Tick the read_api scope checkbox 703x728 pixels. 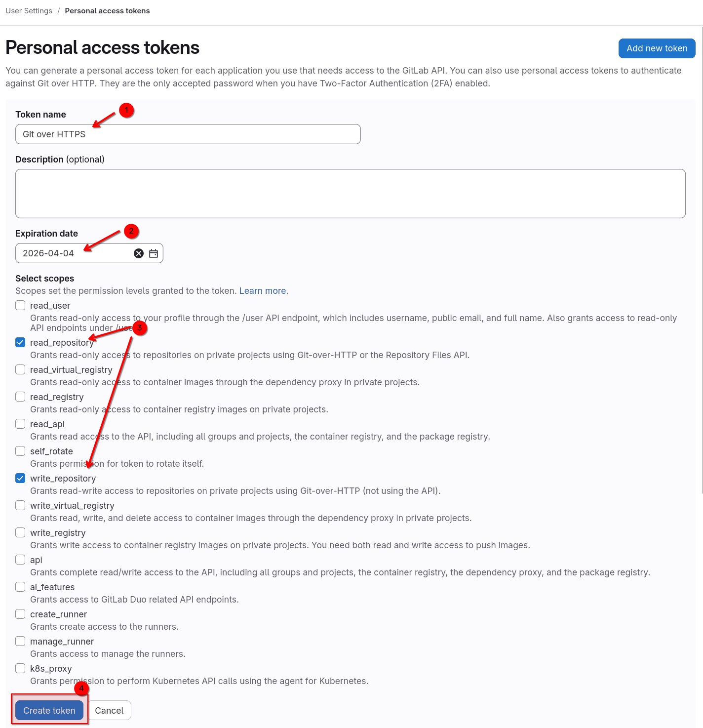pyautogui.click(x=20, y=424)
